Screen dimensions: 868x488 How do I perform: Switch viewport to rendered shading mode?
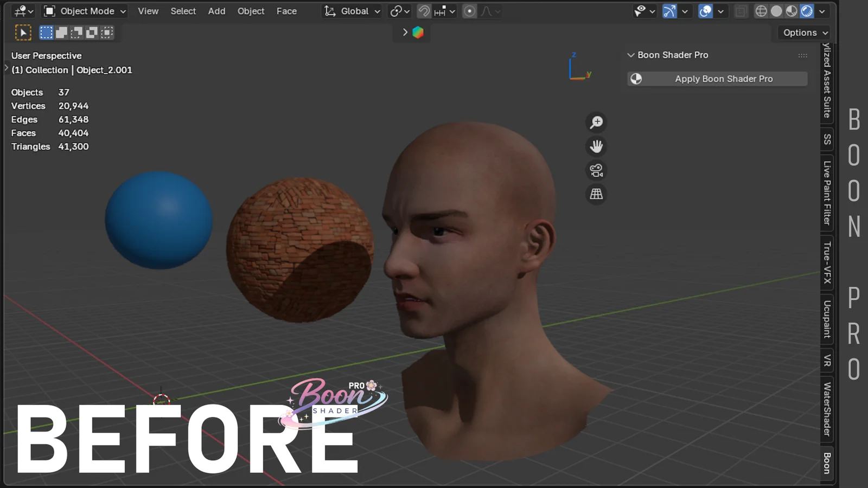(x=806, y=11)
